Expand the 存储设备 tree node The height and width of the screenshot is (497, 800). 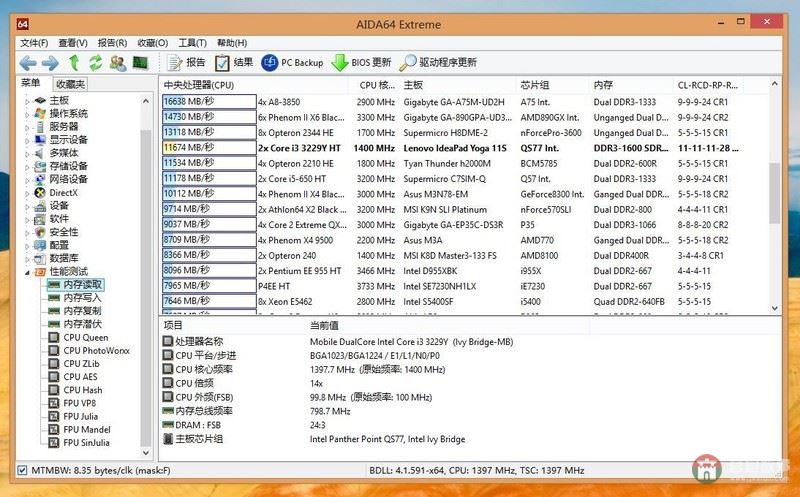27,167
